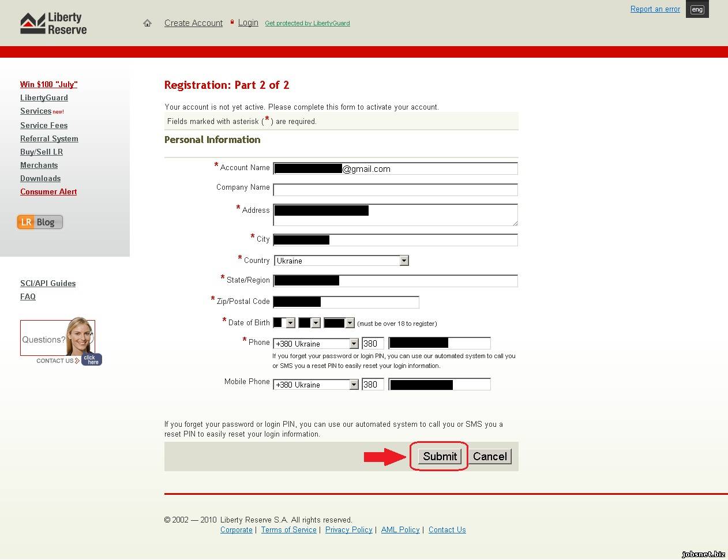728x560 pixels.
Task: Open the Buy/Sell LR link
Action: [42, 152]
